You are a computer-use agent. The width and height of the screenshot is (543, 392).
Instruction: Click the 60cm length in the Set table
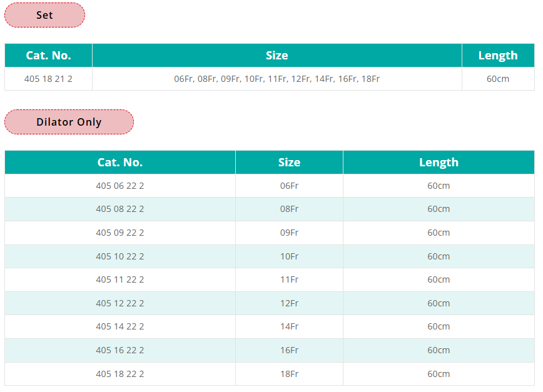pos(497,79)
